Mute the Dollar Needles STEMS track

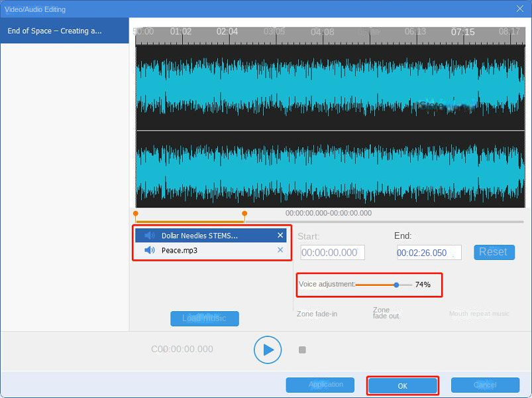tap(148, 235)
